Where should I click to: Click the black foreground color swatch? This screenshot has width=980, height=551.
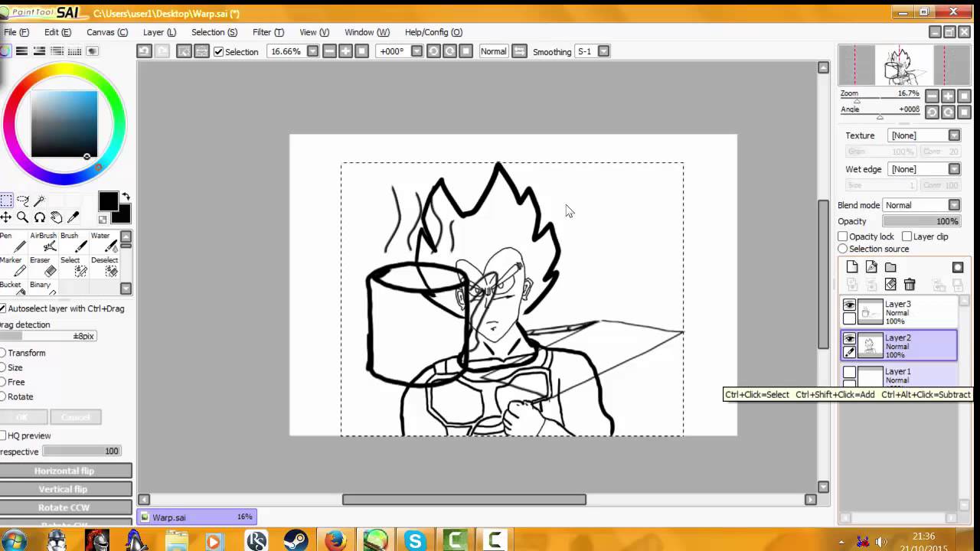[108, 201]
